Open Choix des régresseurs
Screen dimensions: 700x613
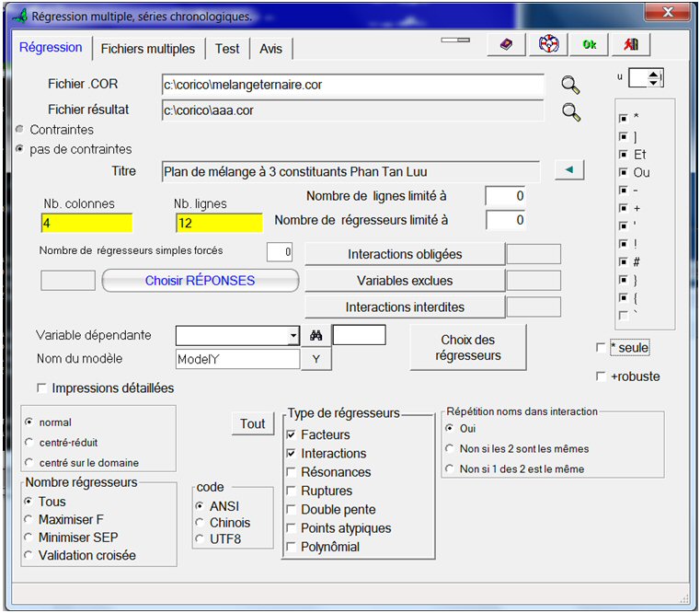[x=467, y=348]
